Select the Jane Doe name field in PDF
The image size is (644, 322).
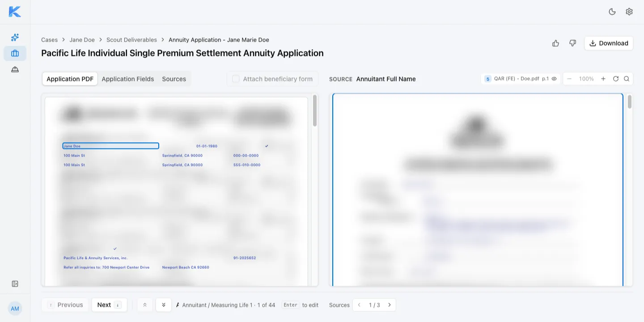click(x=111, y=146)
